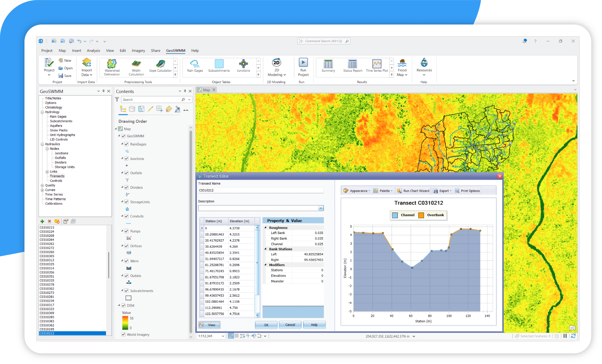Screen dimensions: 602x364
Task: Open the Watershed Delineation tool
Action: pyautogui.click(x=112, y=67)
